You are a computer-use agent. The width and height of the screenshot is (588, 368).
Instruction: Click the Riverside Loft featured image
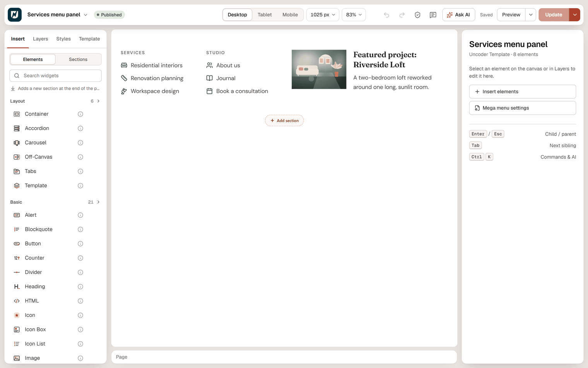pyautogui.click(x=319, y=69)
